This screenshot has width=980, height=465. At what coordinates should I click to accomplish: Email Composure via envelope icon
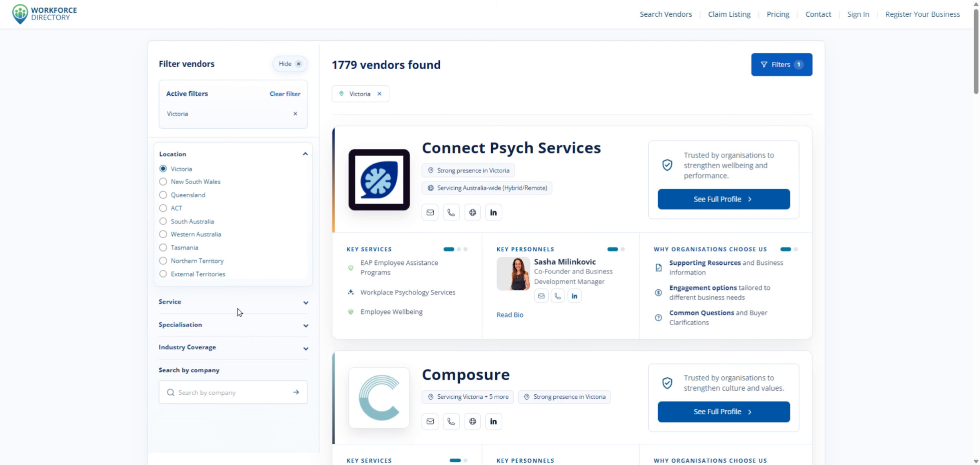coord(430,421)
